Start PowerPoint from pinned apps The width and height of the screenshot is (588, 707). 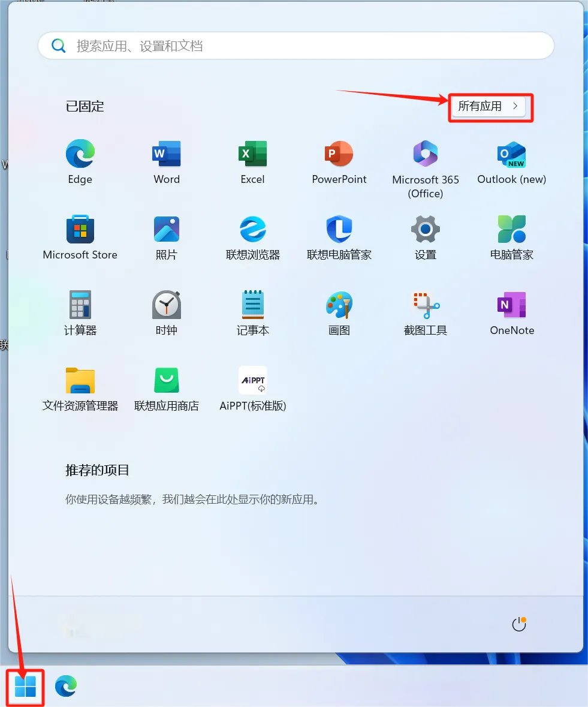[x=339, y=161]
